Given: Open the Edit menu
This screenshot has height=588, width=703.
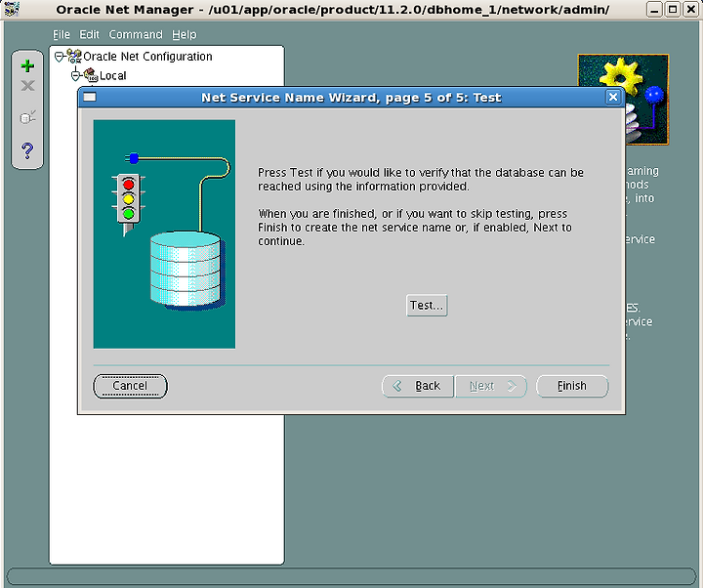Looking at the screenshot, I should tap(89, 34).
